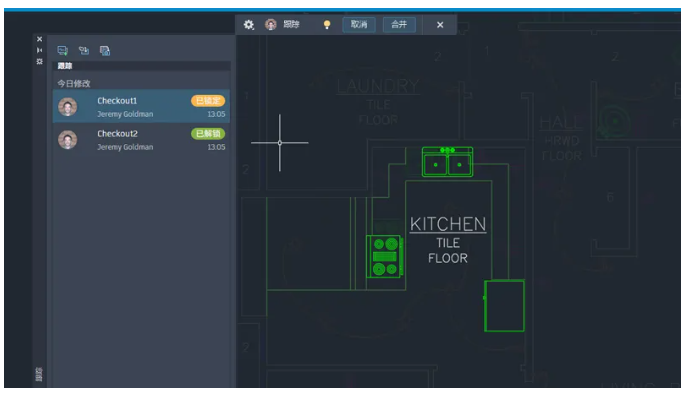
Task: Click the first panel icon with the green plus
Action: [x=63, y=51]
